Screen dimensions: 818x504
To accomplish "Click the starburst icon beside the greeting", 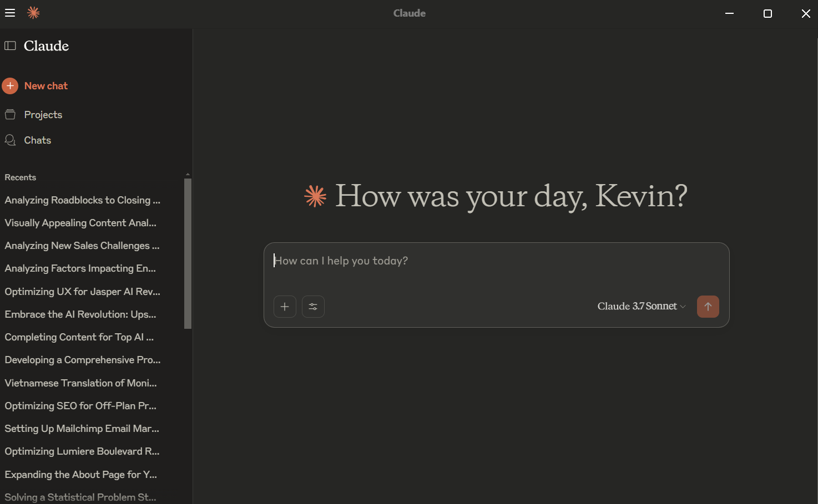I will 315,196.
